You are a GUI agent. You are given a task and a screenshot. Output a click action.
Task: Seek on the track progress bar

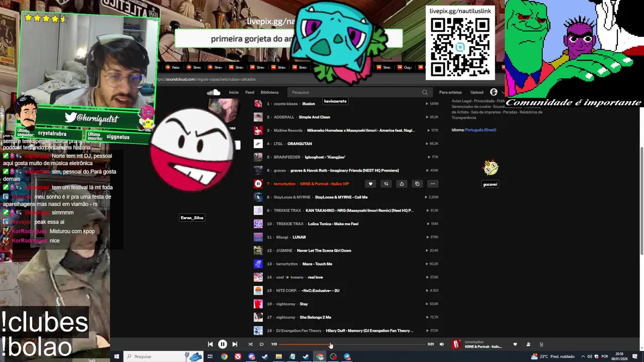[x=352, y=344]
